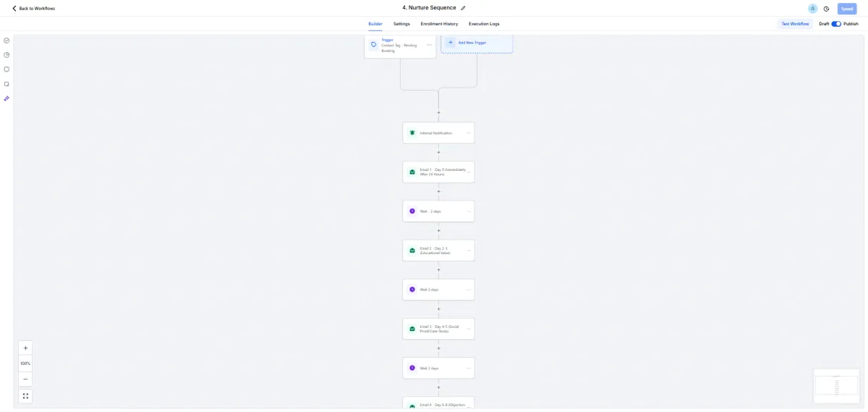Click the pencil icon to rename workflow
868x412 pixels.
point(463,8)
